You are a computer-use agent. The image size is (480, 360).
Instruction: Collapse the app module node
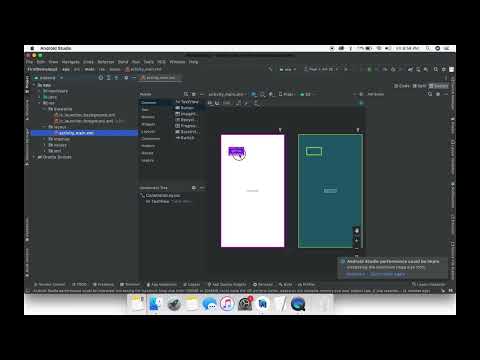point(34,85)
